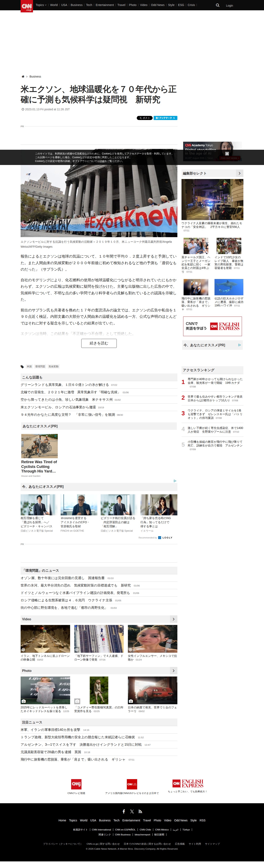The image size is (264, 868).
Task: Open Entertainment in top navigation
Action: point(105,5)
